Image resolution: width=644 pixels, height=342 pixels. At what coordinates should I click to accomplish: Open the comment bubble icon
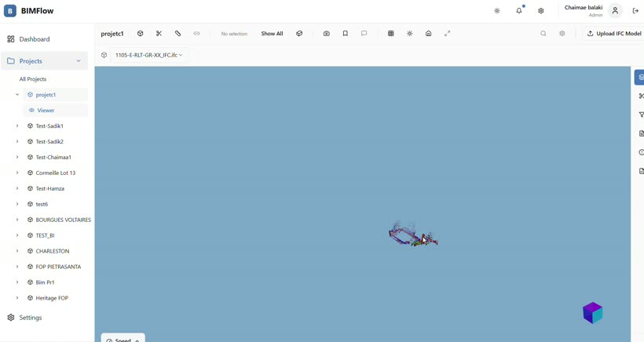pyautogui.click(x=364, y=34)
